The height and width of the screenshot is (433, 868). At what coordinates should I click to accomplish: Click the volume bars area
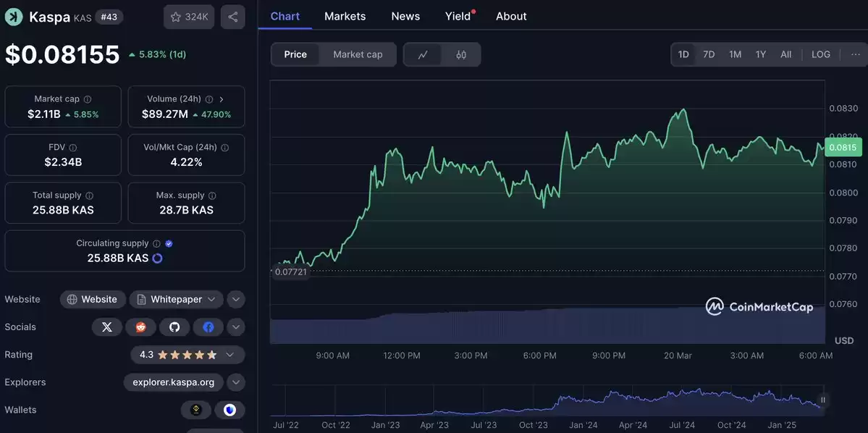click(547, 326)
